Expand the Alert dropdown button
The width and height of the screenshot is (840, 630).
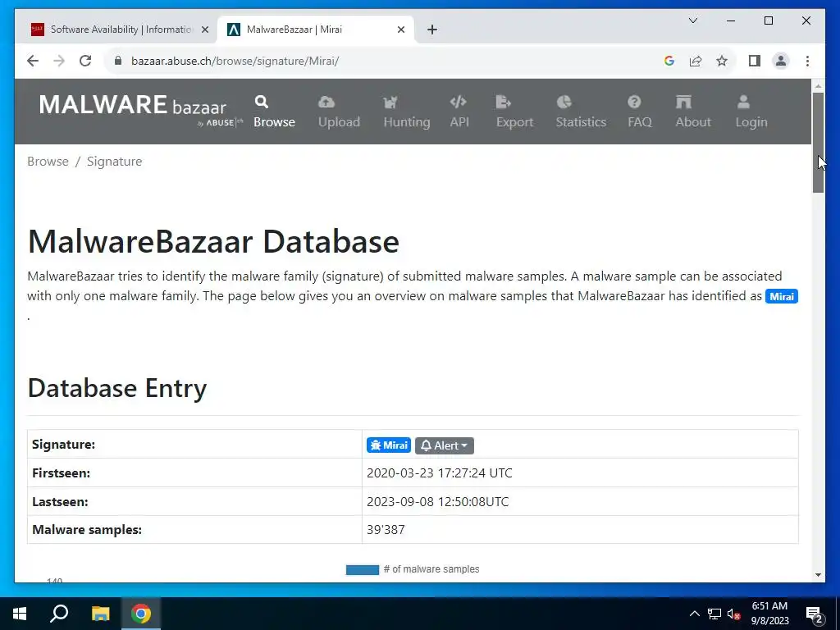point(444,445)
